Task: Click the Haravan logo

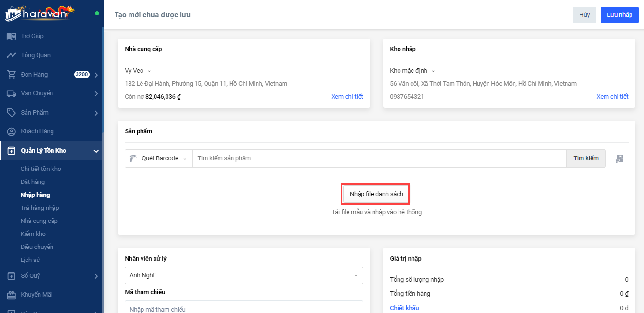Action: 39,13
